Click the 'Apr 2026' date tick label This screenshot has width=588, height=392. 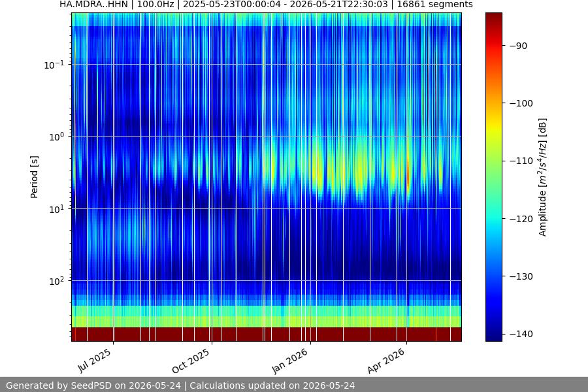386,361
